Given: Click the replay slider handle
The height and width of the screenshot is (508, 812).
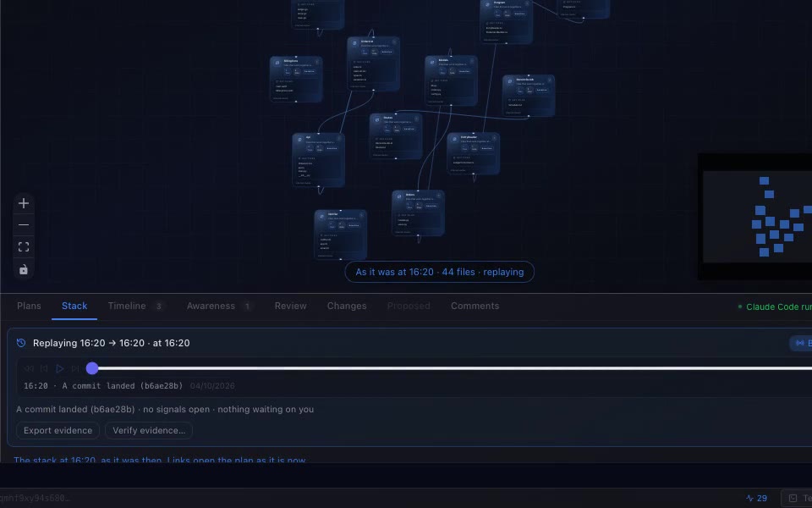Looking at the screenshot, I should click(92, 368).
